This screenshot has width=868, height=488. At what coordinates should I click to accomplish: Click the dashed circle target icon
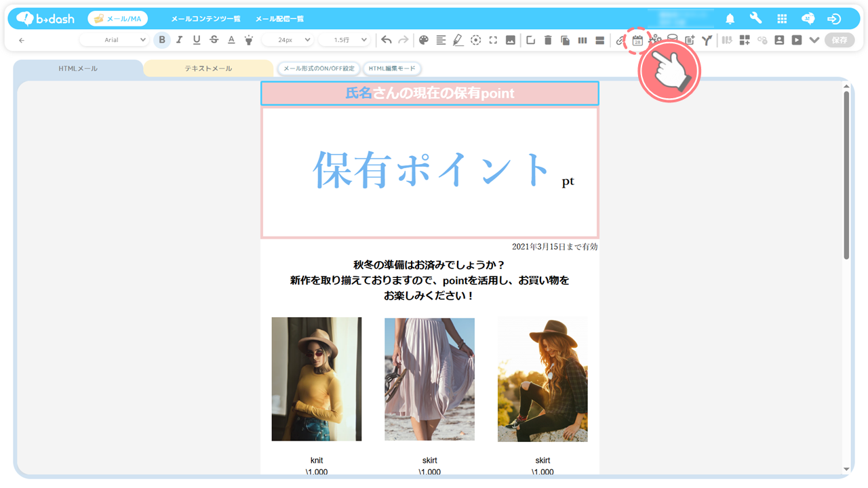[476, 40]
